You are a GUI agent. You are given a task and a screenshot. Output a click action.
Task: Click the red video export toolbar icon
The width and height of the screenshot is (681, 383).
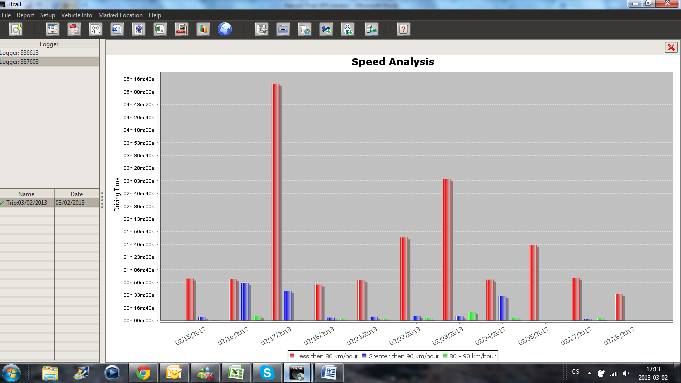[x=181, y=29]
